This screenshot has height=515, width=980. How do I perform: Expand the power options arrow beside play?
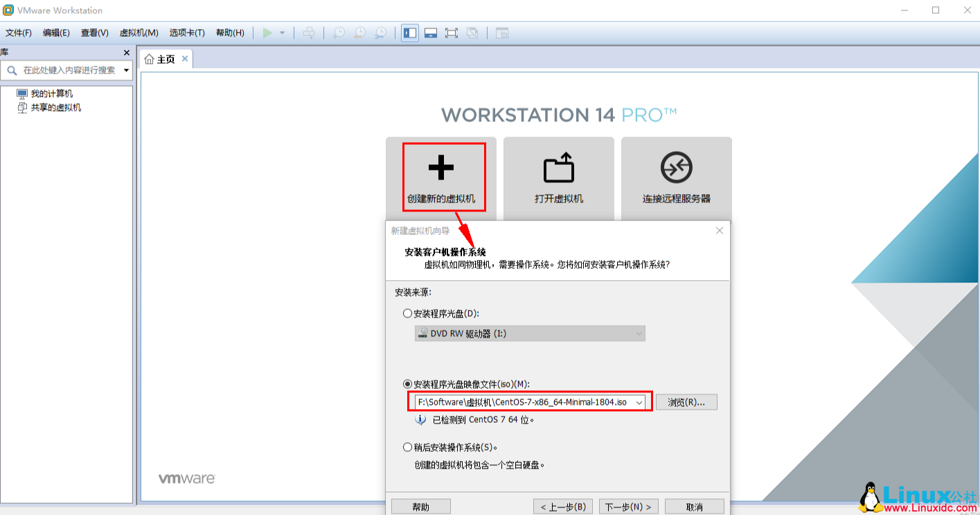click(282, 33)
